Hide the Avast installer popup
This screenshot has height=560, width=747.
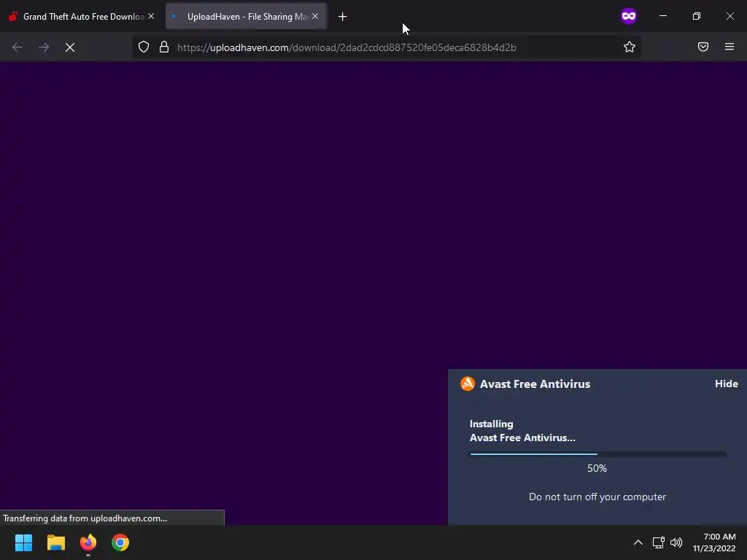pyautogui.click(x=726, y=384)
